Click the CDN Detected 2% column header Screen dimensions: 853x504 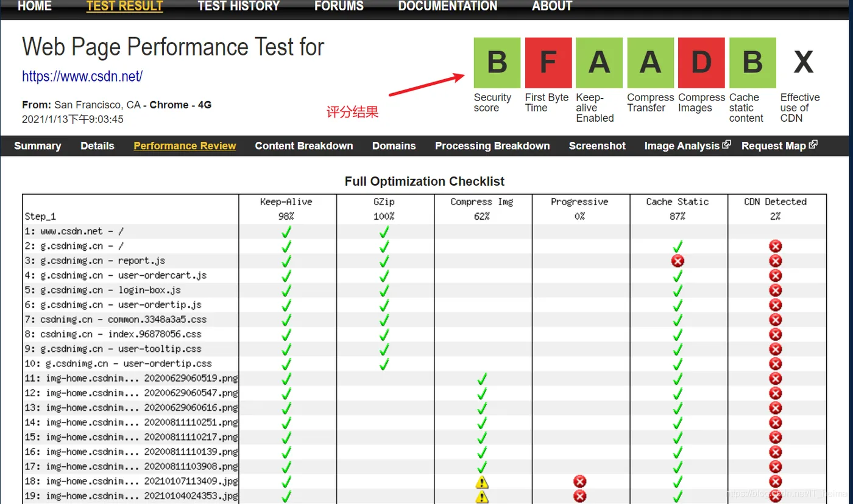[x=776, y=209]
